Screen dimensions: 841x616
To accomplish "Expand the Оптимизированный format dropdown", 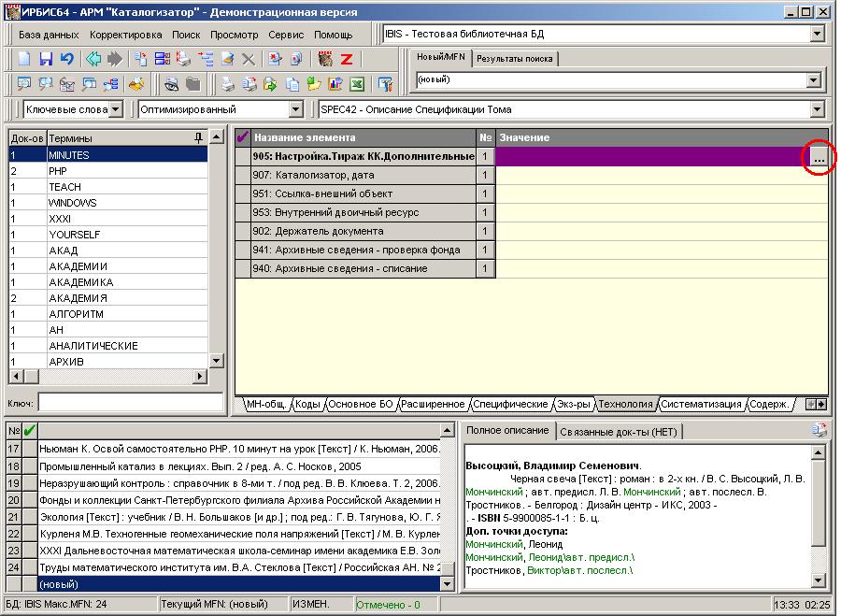I will [x=296, y=109].
